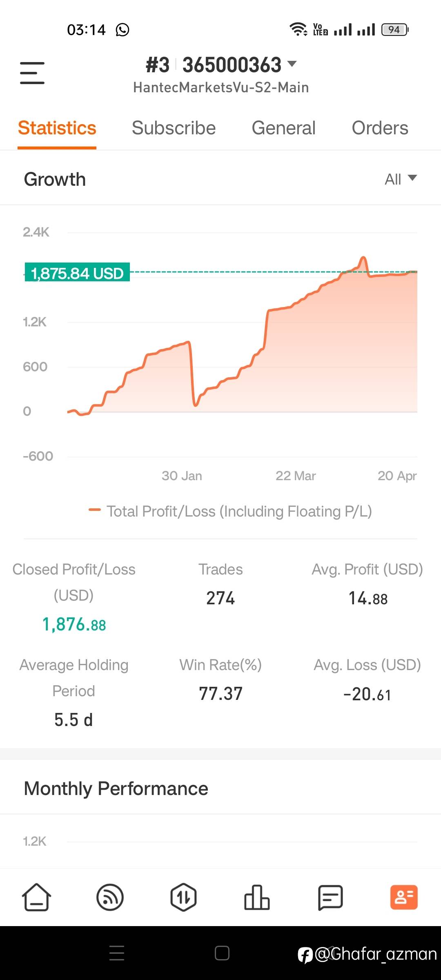This screenshot has width=441, height=980.
Task: Expand account 365000363 dropdown arrow
Action: (292, 64)
